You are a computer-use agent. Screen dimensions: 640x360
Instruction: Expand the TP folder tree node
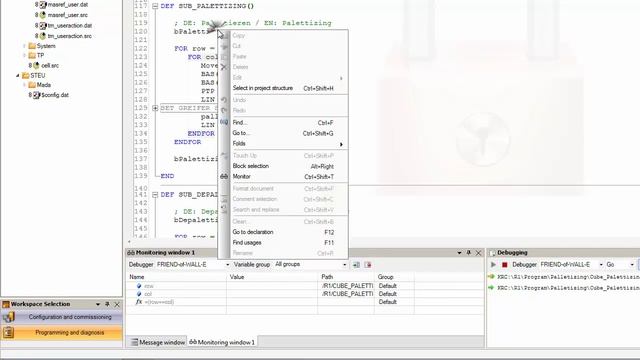click(x=24, y=56)
